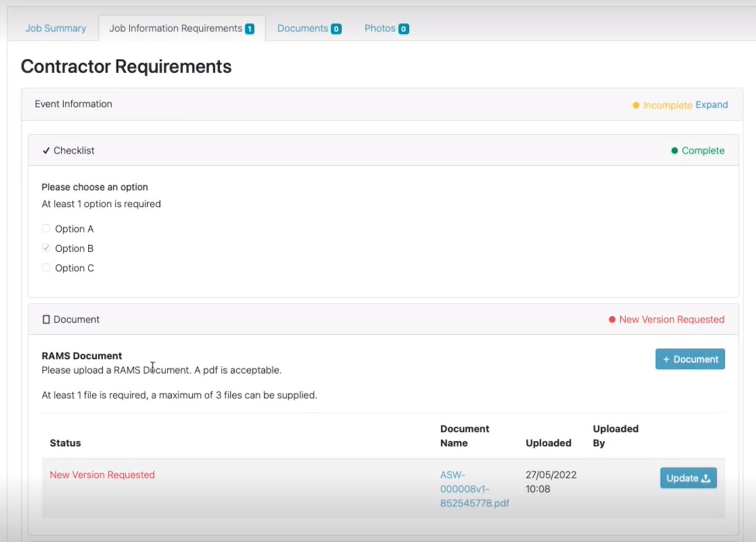This screenshot has width=756, height=542.
Task: Click the Contractor Requirements heading
Action: [x=126, y=67]
